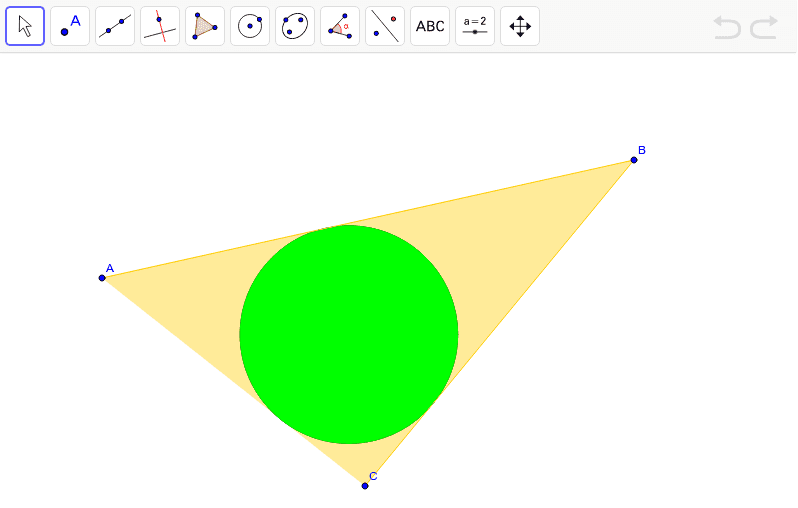Select the ABC text tool

pos(430,26)
